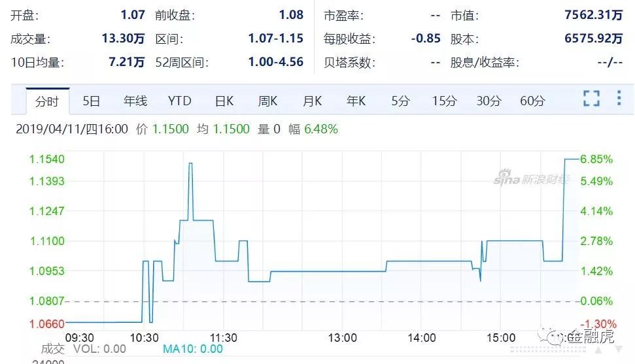Image resolution: width=635 pixels, height=364 pixels.
Task: Select the 分时 intraday tab
Action: (x=47, y=101)
